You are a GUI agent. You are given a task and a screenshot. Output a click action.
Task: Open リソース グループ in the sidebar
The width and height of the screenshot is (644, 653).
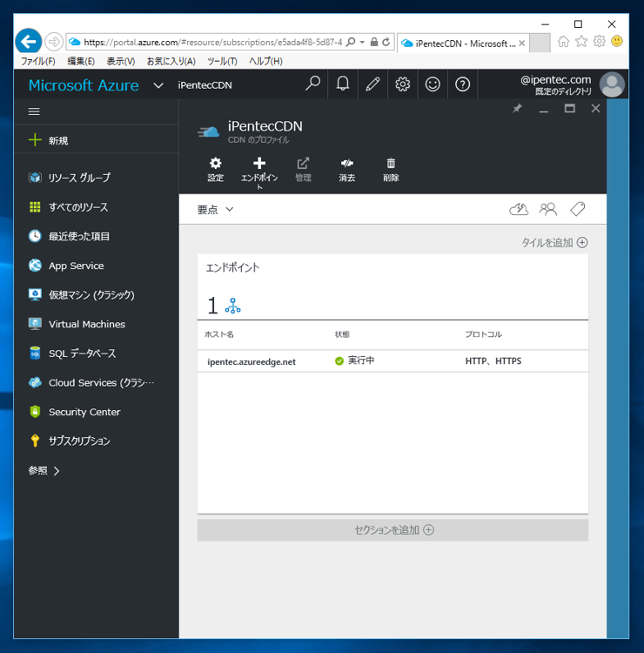pyautogui.click(x=96, y=178)
